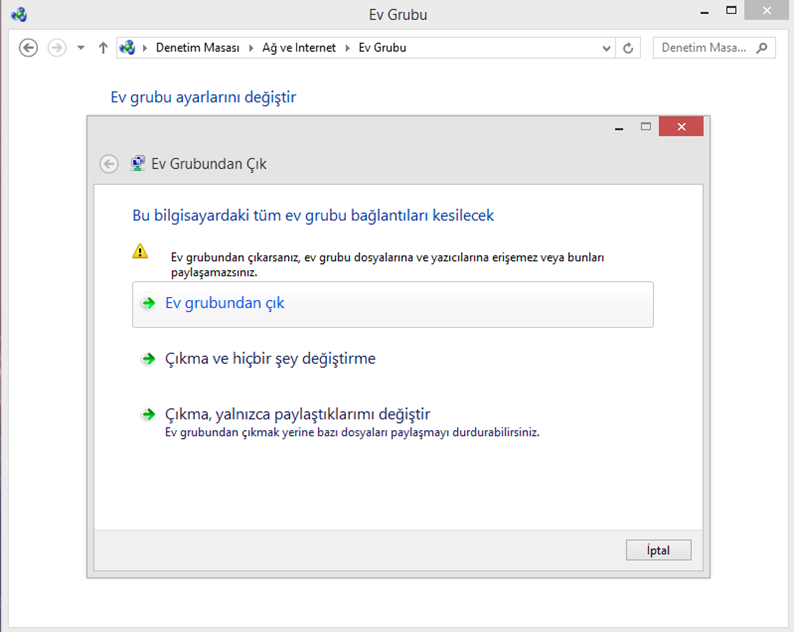Select Denetim Masası in the breadcrumb
Viewport: 794px width, 632px height.
pos(197,48)
